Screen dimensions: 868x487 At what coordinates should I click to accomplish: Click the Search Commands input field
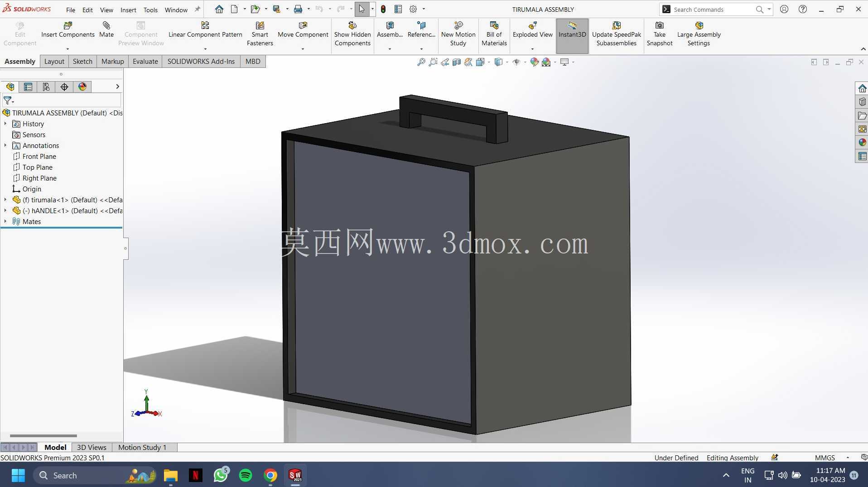713,9
